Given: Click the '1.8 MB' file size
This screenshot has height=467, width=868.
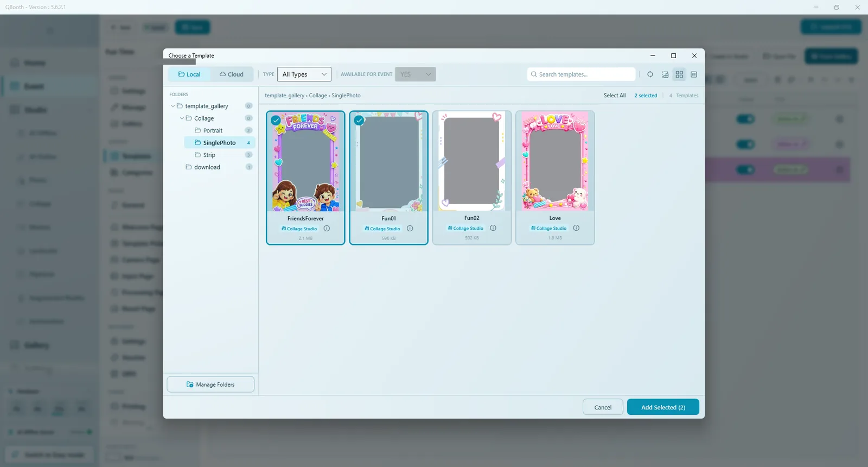Looking at the screenshot, I should (x=555, y=238).
